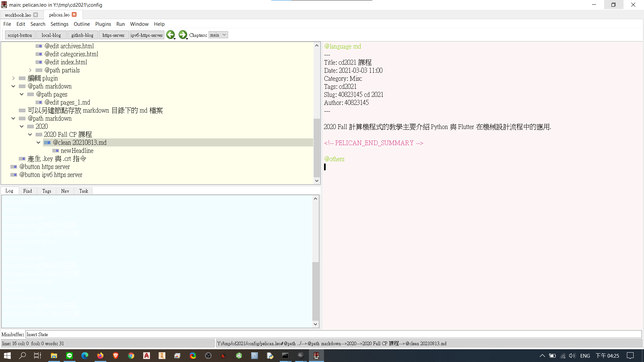Expand the 編輯 plugin node

[13, 78]
